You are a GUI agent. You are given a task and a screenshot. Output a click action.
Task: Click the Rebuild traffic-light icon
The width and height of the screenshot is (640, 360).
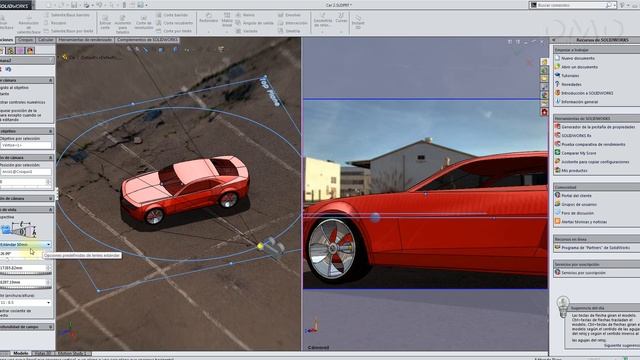(124, 5)
